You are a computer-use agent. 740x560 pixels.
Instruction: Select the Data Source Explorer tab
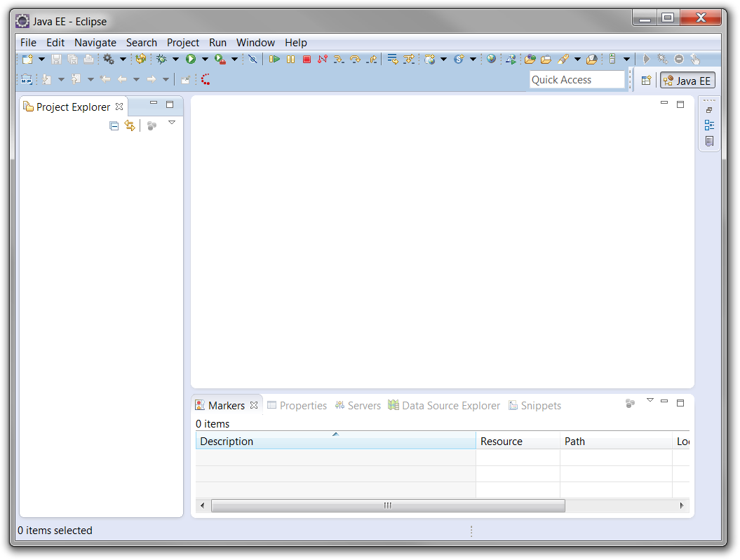444,406
